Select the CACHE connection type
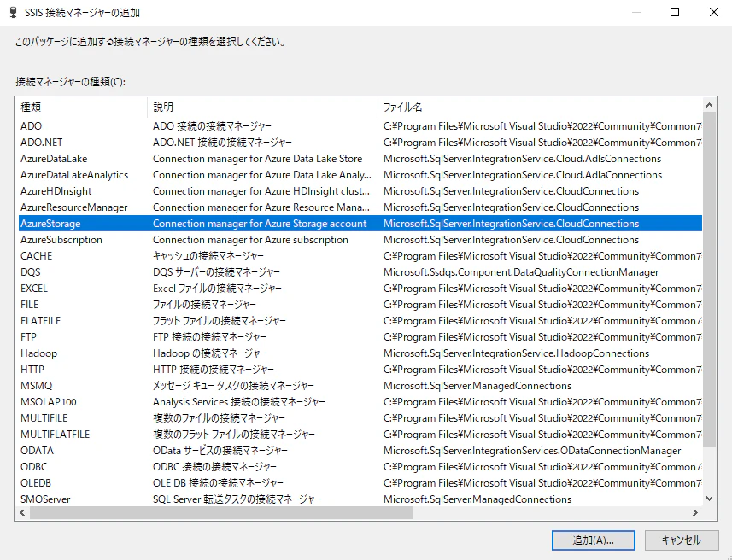Screen dimensions: 732x560 click(360, 256)
